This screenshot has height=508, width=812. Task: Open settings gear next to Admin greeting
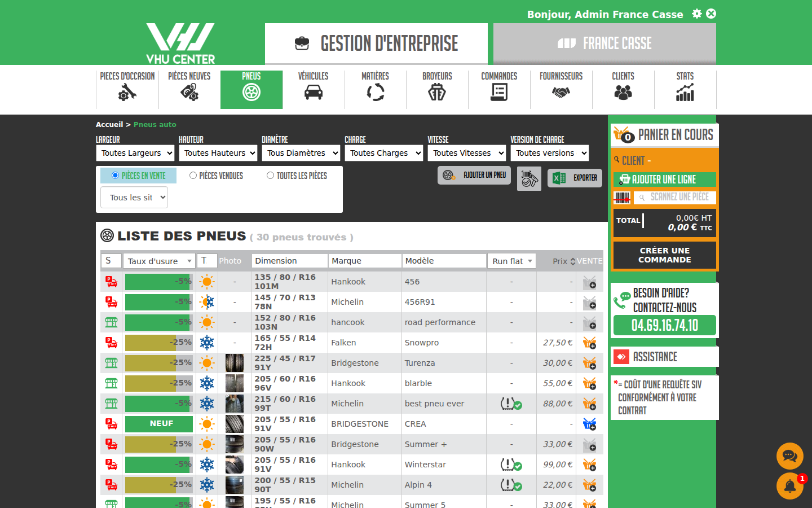697,14
